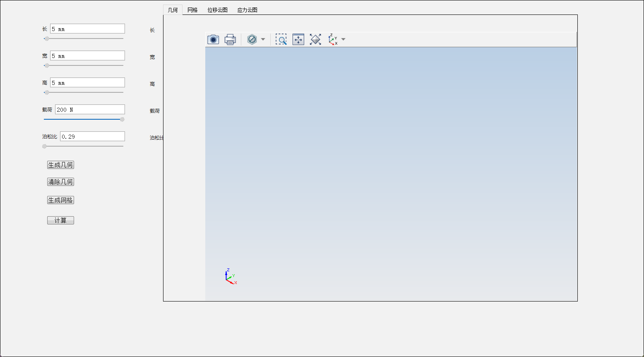The height and width of the screenshot is (357, 644).
Task: Open the 网格 tab
Action: coord(192,10)
